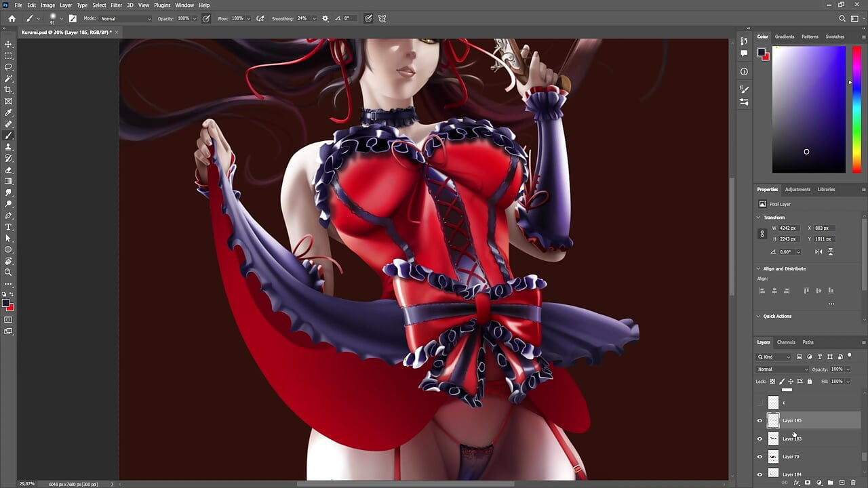This screenshot has height=488, width=868.
Task: Select the Hand tool
Action: coord(9,261)
